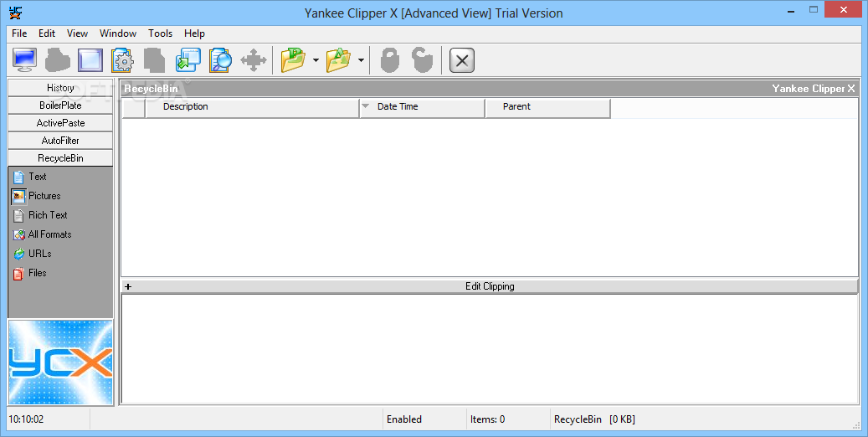Click the Yankee Clipper X app title-bar icon

[16, 13]
